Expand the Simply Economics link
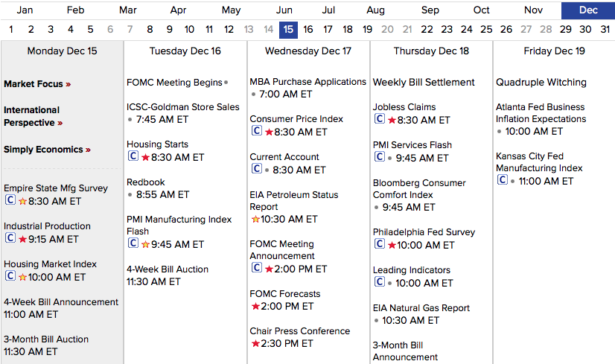The height and width of the screenshot is (364, 615). 47,150
